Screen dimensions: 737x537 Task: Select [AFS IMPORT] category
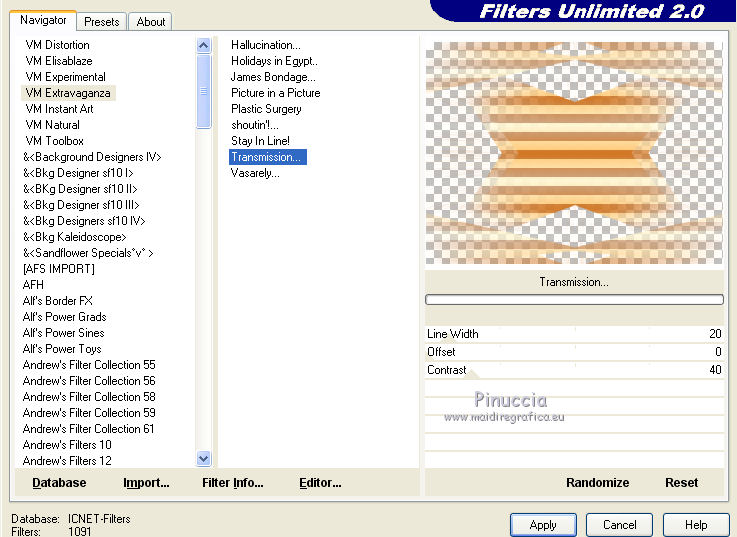[59, 268]
